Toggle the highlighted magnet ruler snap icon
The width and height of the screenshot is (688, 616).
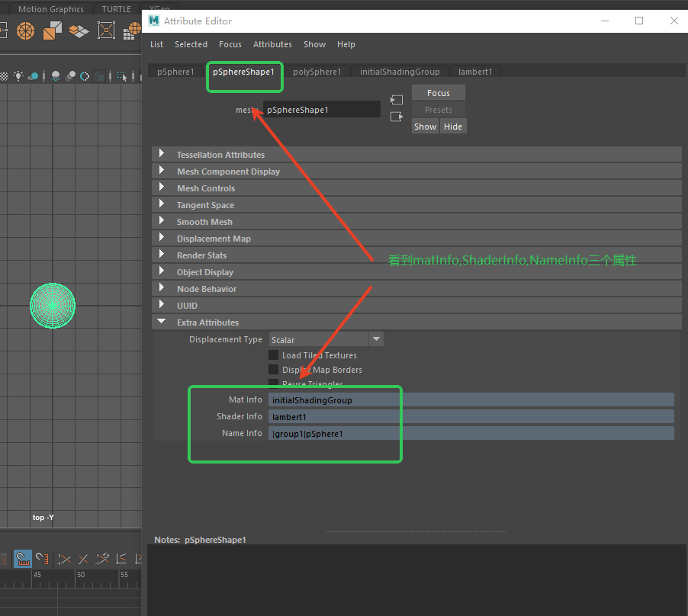22,560
